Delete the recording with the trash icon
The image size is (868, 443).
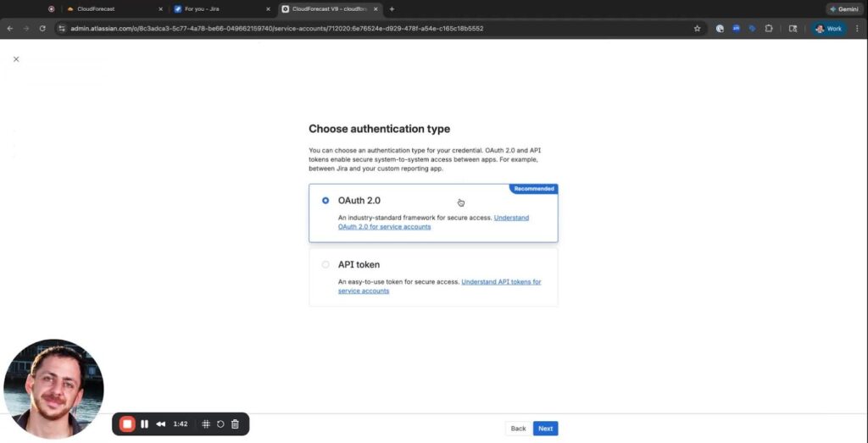click(235, 424)
